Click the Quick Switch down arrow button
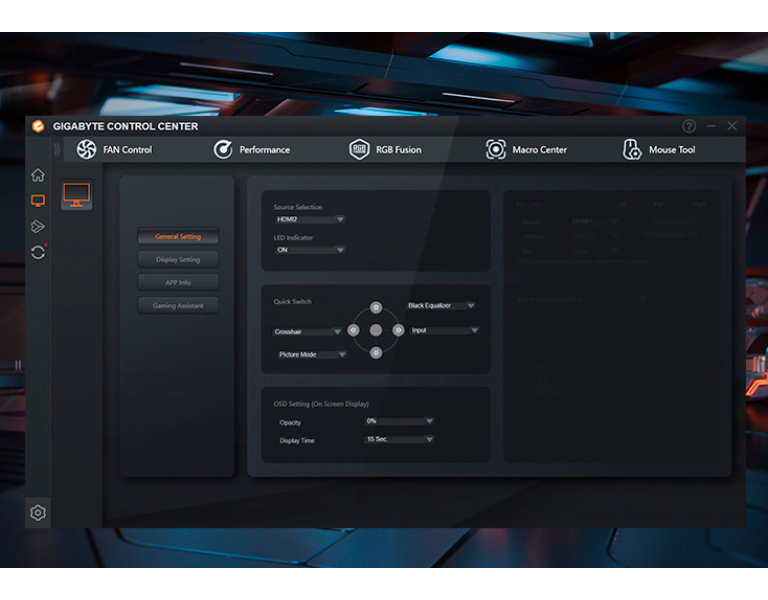 pyautogui.click(x=376, y=353)
